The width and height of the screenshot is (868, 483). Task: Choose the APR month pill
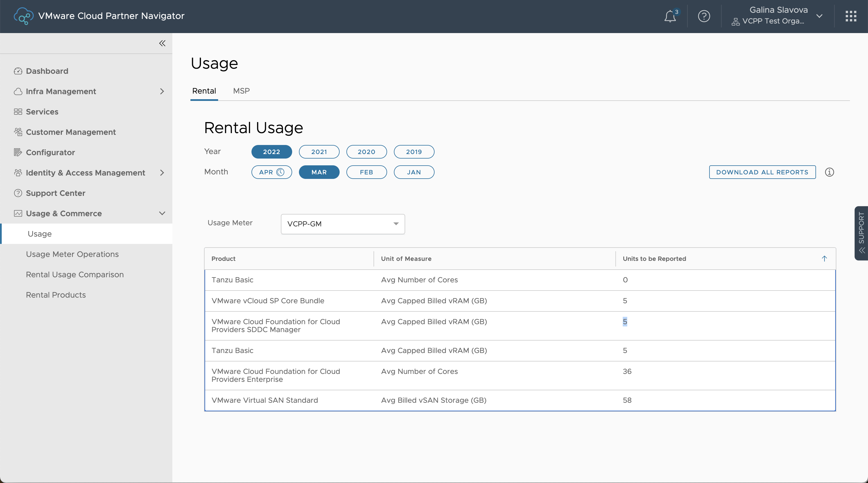click(x=271, y=172)
